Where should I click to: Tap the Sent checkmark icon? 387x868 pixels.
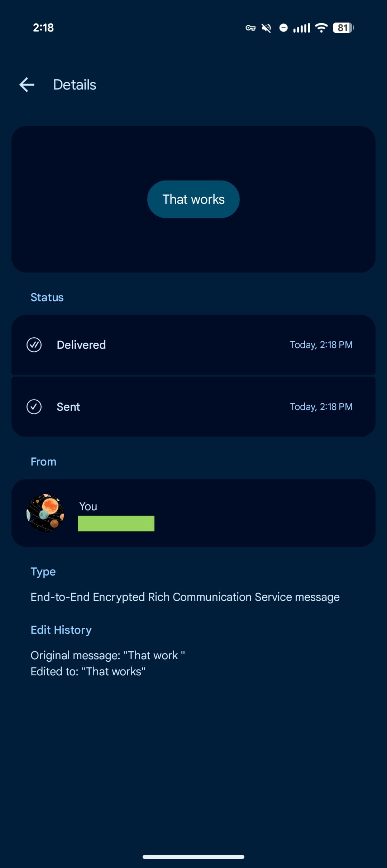34,407
